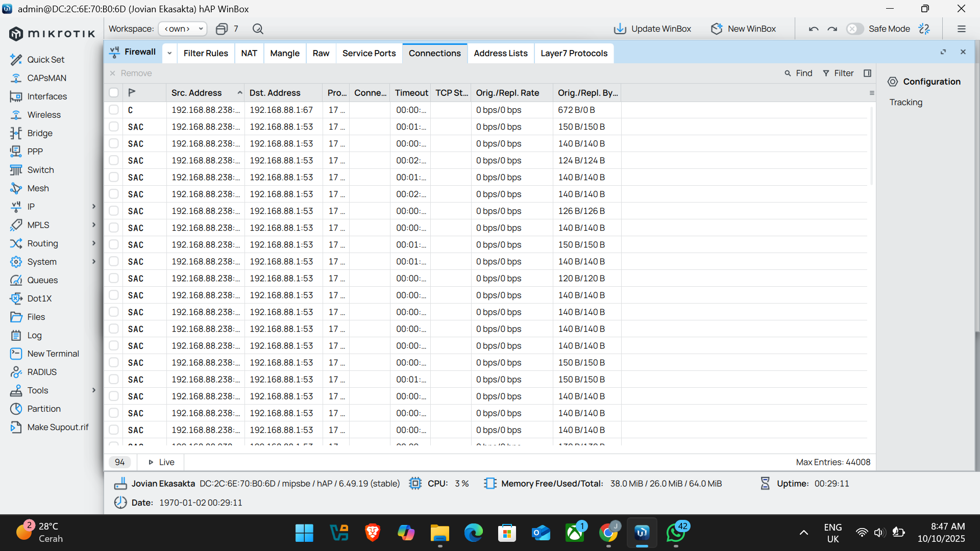Open Queues from the sidebar
980x551 pixels.
42,280
